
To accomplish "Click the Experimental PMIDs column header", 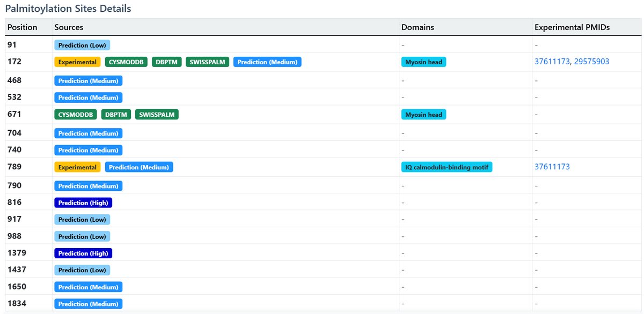I will (x=572, y=27).
